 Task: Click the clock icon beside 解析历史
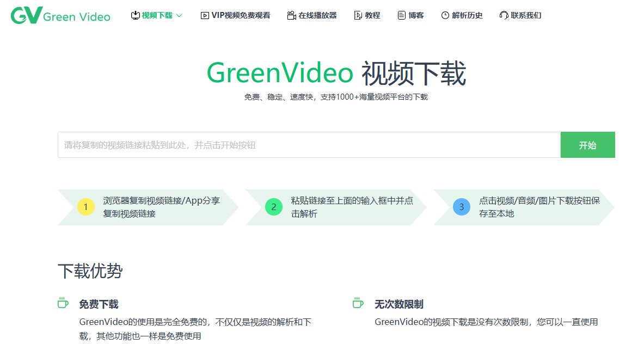(445, 16)
